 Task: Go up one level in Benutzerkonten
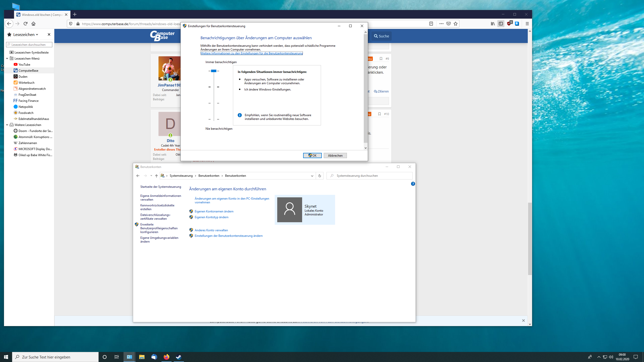click(x=156, y=176)
